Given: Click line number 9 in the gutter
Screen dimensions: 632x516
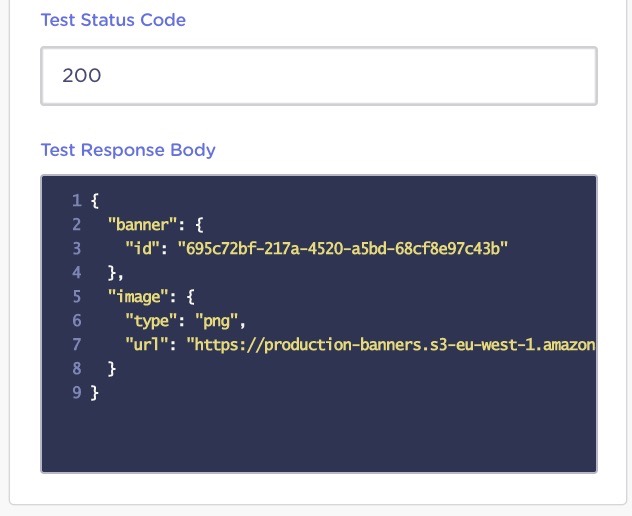Looking at the screenshot, I should pos(77,393).
